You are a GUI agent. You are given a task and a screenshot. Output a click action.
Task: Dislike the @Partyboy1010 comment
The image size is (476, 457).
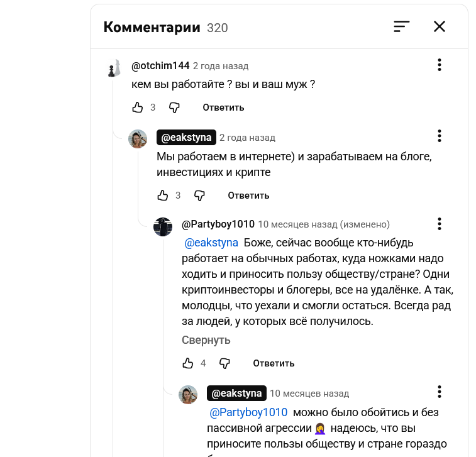224,363
